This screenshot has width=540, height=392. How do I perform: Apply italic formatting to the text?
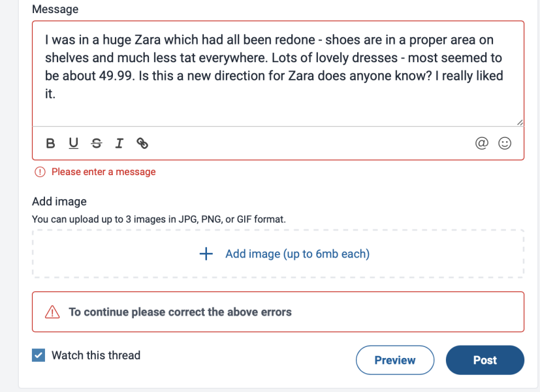pyautogui.click(x=119, y=143)
